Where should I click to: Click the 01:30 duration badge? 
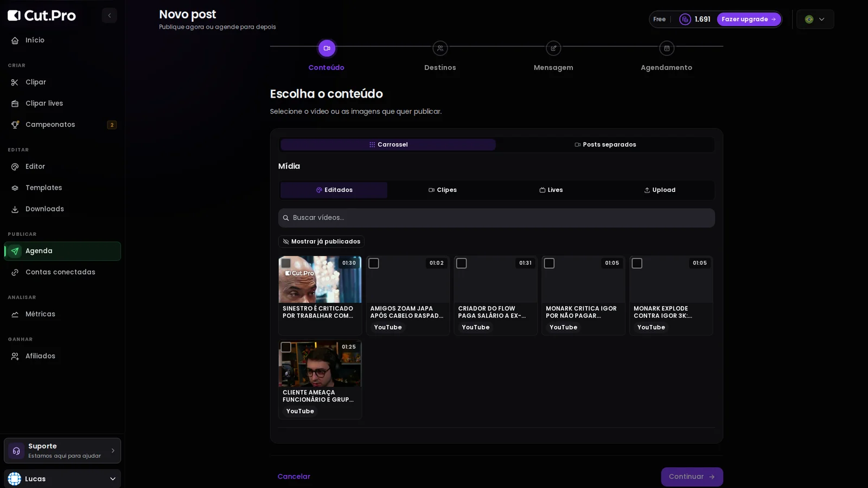coord(349,263)
